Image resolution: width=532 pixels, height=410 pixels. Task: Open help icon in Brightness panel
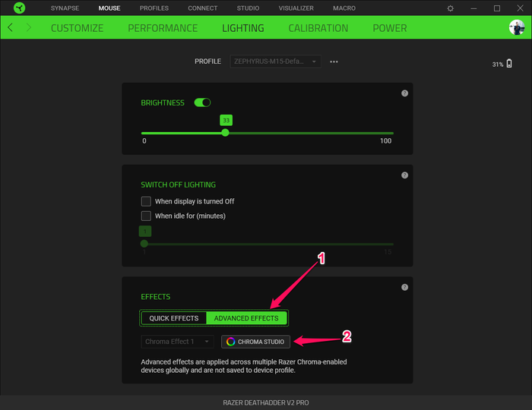pos(404,93)
